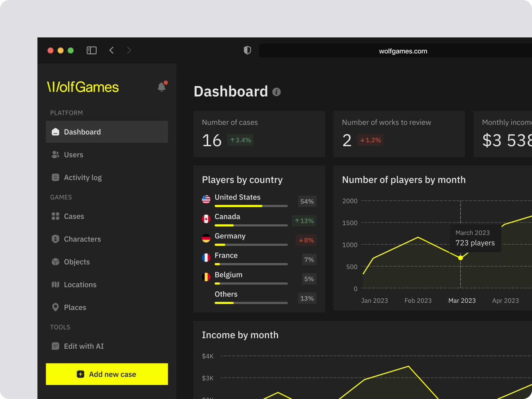Select the Users sidebar icon
The image size is (532, 399).
[55, 154]
